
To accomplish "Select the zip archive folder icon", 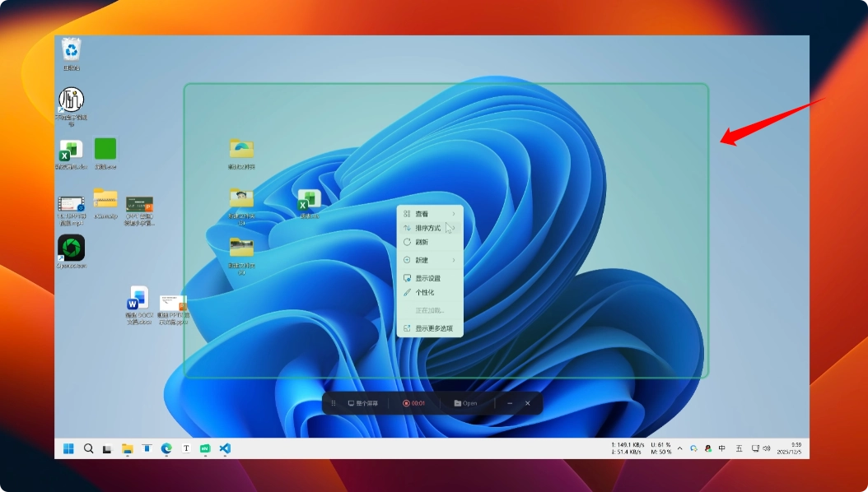I will (105, 199).
